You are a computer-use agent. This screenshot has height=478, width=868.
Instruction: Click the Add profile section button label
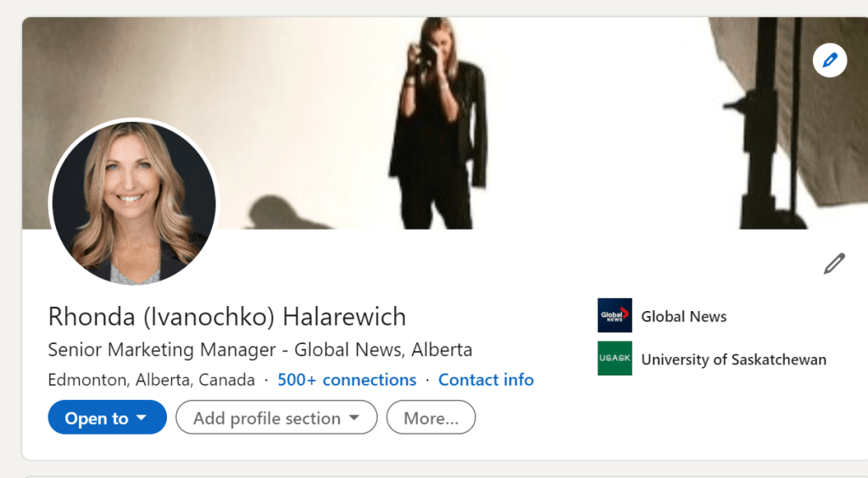266,418
